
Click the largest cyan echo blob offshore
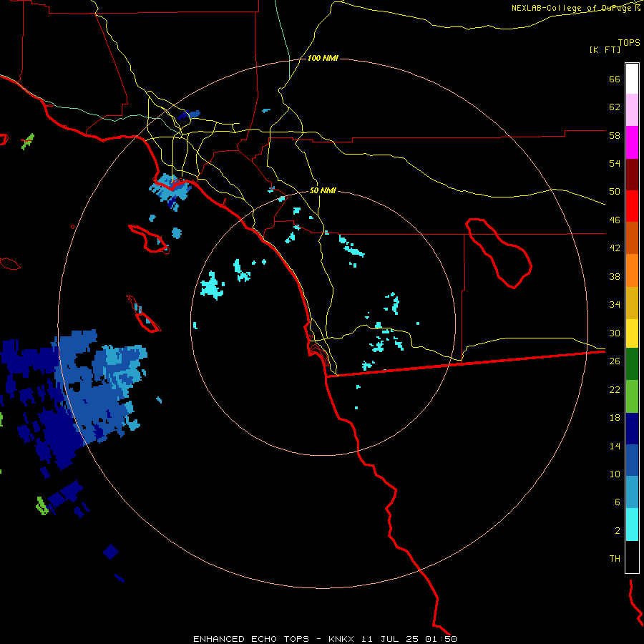click(x=212, y=286)
